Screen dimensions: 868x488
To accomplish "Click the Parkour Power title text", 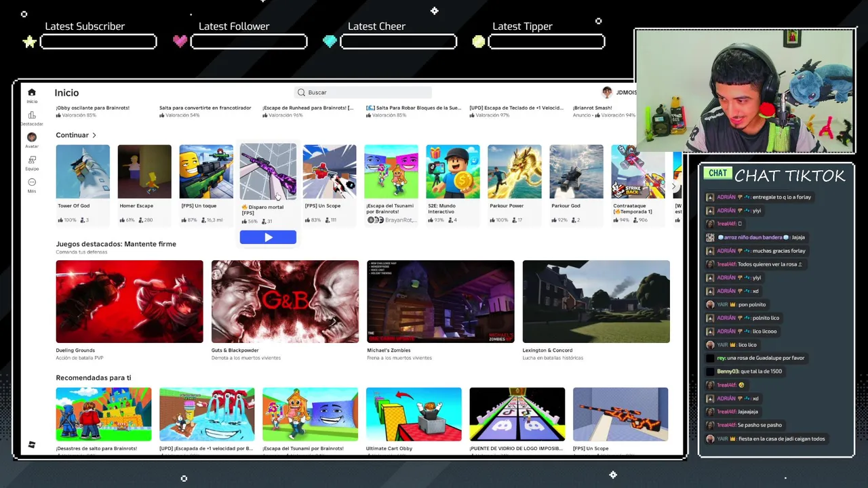I will coord(507,205).
